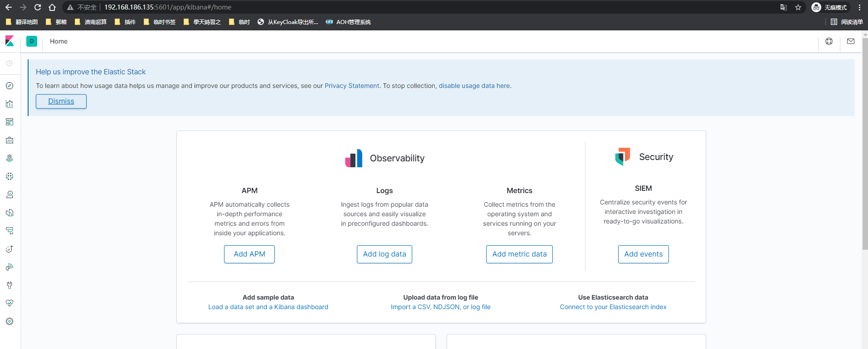Image resolution: width=868 pixels, height=349 pixels.
Task: Open the Privacy Statement link
Action: pos(352,86)
